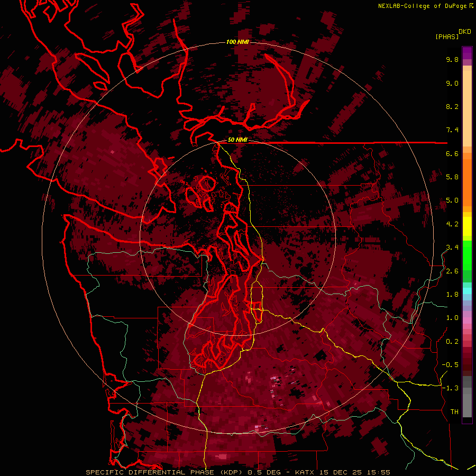
Task: Click the 1.0 legend value
Action: point(452,318)
